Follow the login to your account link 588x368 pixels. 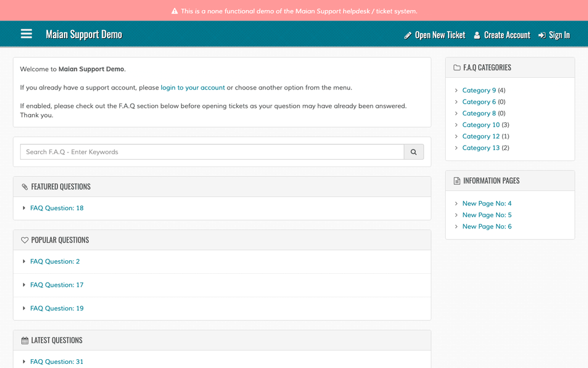pyautogui.click(x=193, y=88)
